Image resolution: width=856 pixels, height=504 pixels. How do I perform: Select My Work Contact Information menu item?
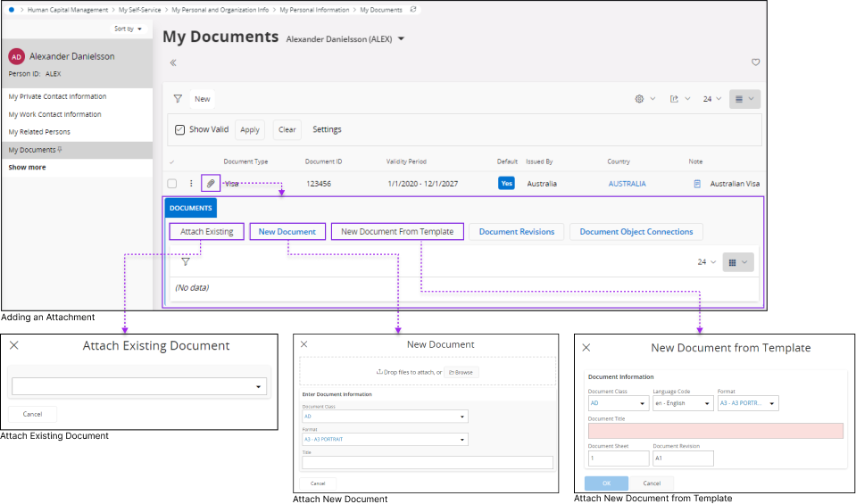55,114
